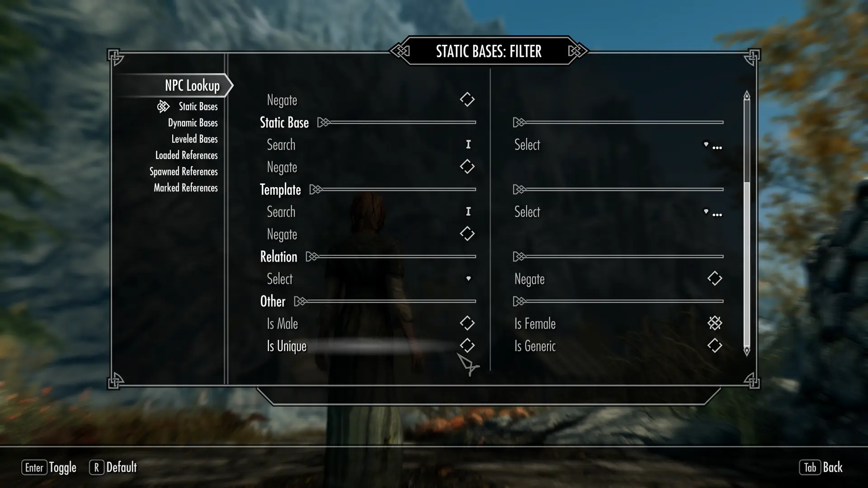Image resolution: width=868 pixels, height=488 pixels.
Task: Toggle the Is Male option
Action: coord(467,323)
